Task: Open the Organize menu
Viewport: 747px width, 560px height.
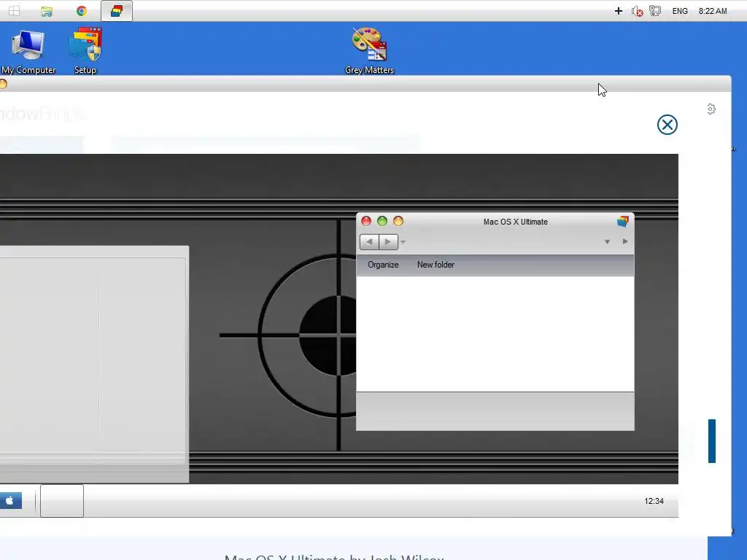Action: point(383,265)
